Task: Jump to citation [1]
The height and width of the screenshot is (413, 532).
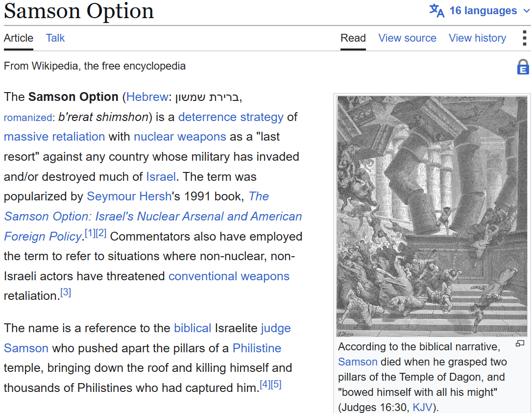Action: [x=90, y=234]
